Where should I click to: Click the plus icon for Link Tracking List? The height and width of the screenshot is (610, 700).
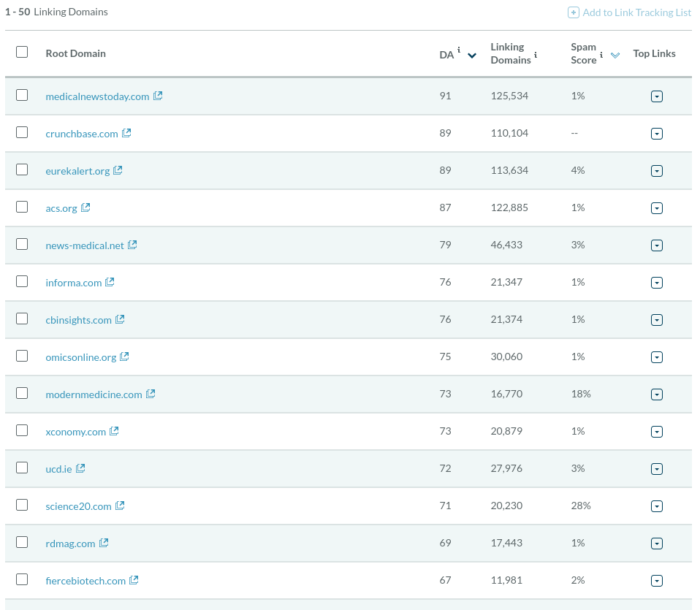click(574, 12)
